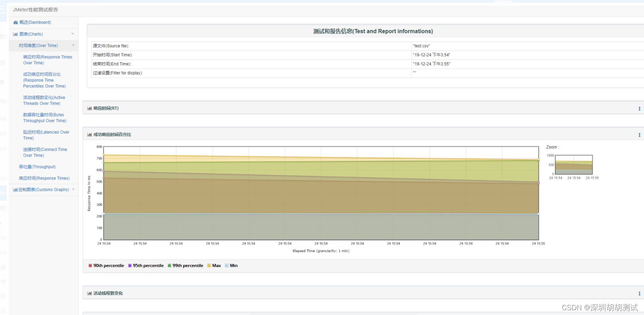The height and width of the screenshot is (315, 644).
Task: Click the 过滤设置(Filter for display) label cell
Action: [x=251, y=73]
